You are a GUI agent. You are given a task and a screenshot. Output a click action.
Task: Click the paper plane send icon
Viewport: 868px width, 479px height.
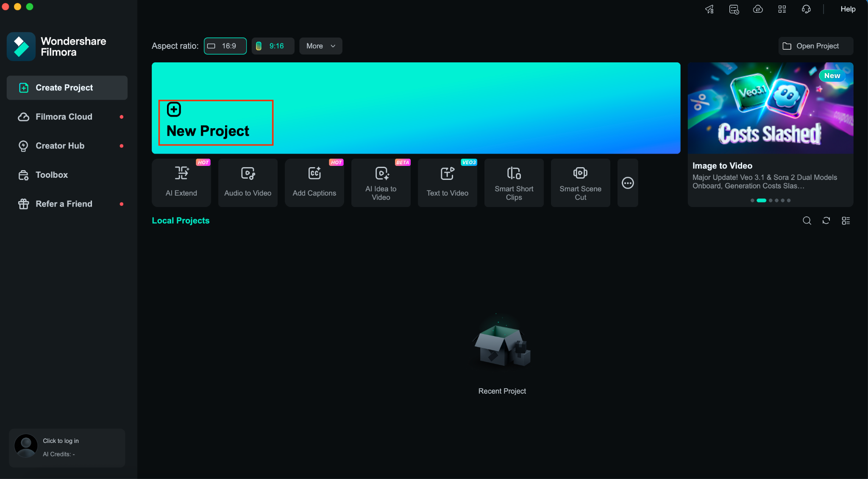710,9
